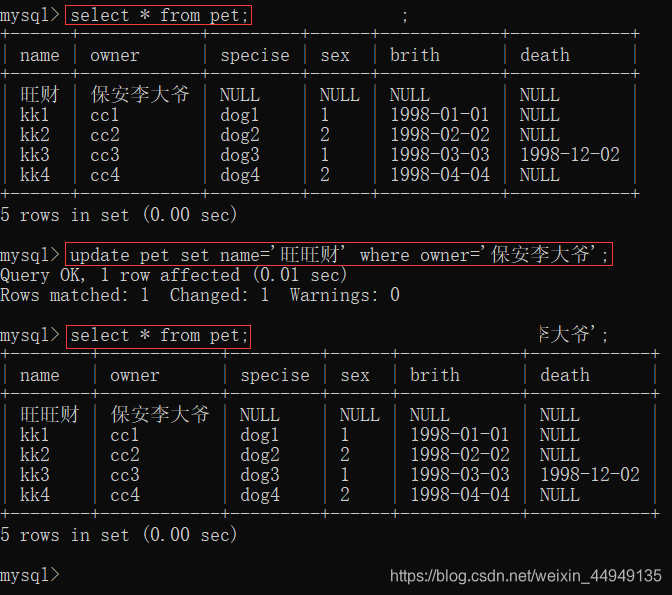672x595 pixels.
Task: Click "kk3" in the first result table
Action: point(35,155)
